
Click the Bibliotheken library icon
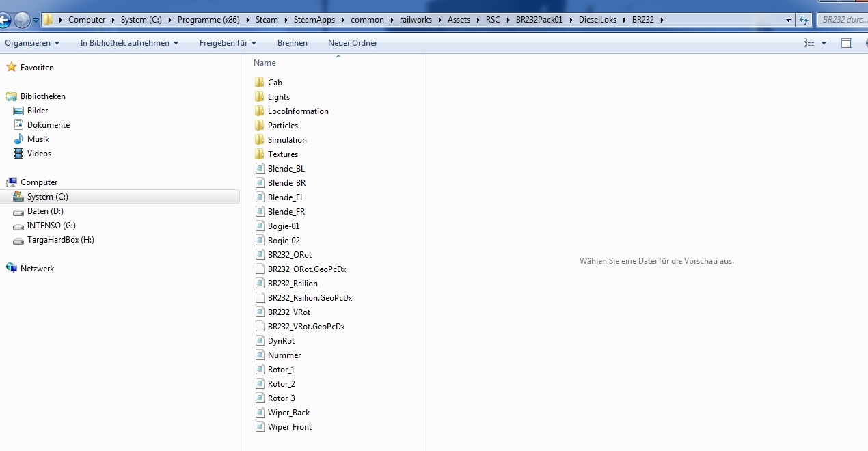pyautogui.click(x=11, y=96)
